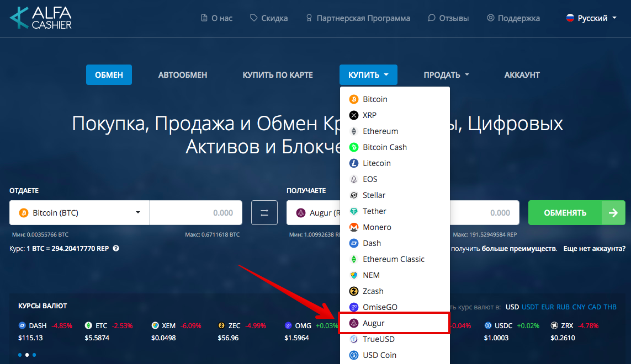The image size is (631, 364).
Task: Open the Отзывы reviews link
Action: coord(448,18)
